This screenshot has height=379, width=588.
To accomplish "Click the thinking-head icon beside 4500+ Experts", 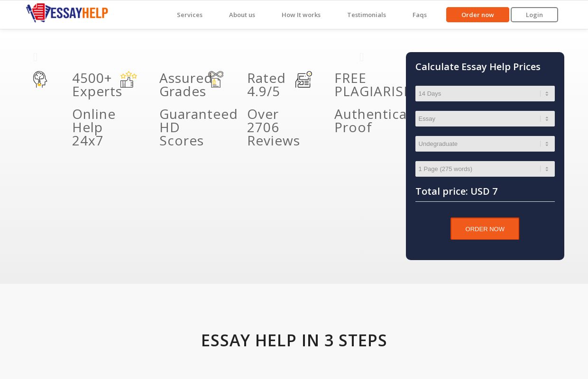I will pos(40,79).
